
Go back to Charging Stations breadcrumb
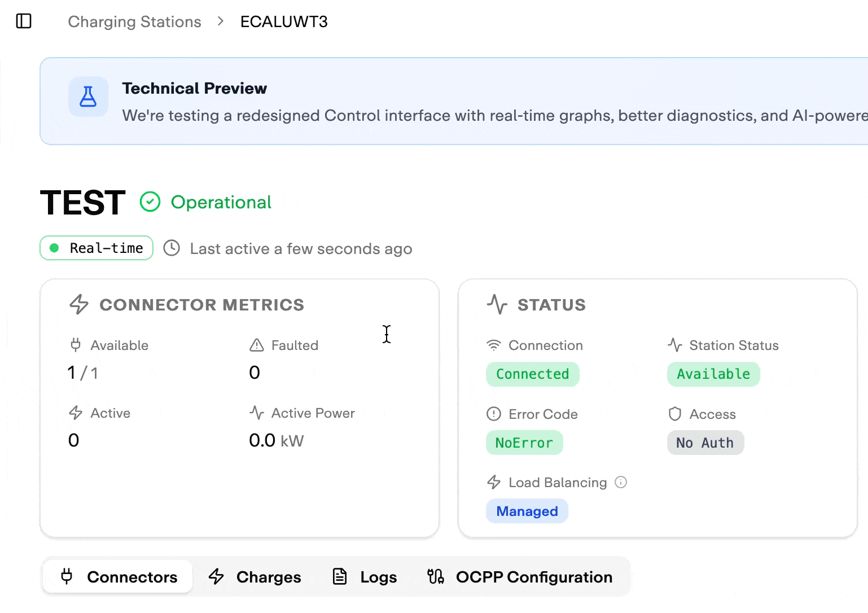coord(134,21)
